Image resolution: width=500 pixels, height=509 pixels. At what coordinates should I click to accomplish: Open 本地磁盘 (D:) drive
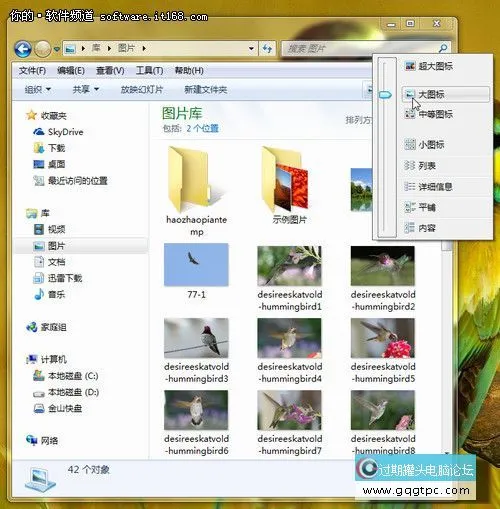pyautogui.click(x=66, y=392)
